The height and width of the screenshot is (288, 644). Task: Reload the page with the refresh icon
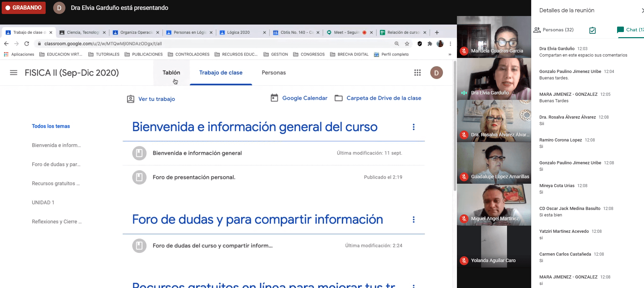27,44
